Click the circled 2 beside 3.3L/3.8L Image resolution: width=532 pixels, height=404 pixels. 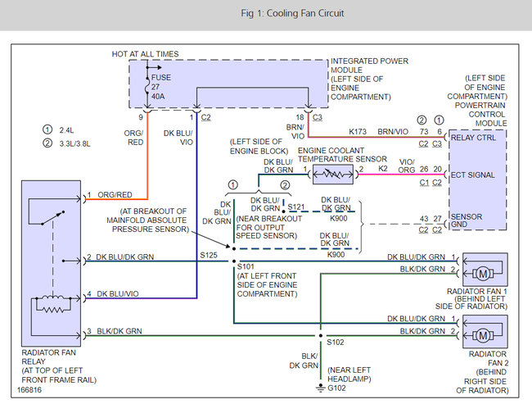pyautogui.click(x=47, y=143)
